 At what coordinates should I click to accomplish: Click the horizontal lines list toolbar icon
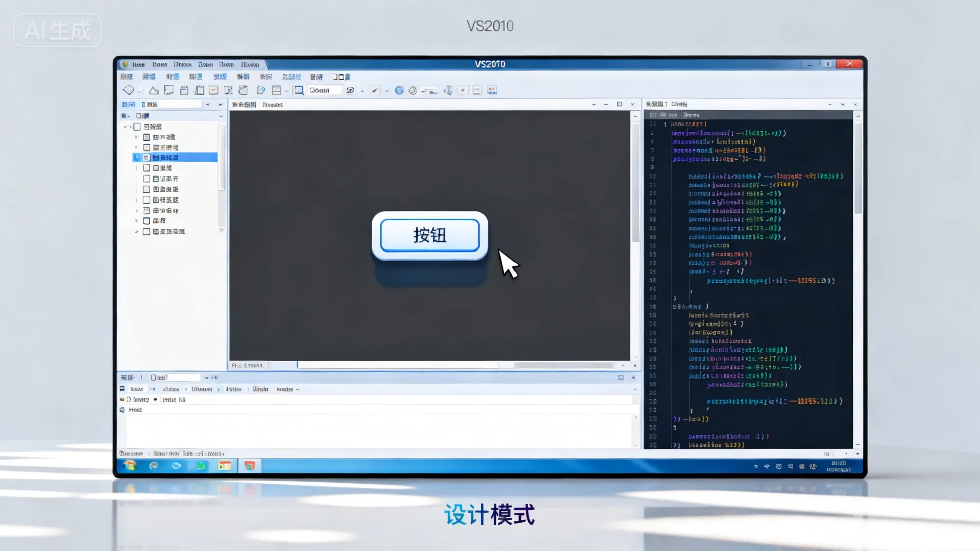coord(276,90)
